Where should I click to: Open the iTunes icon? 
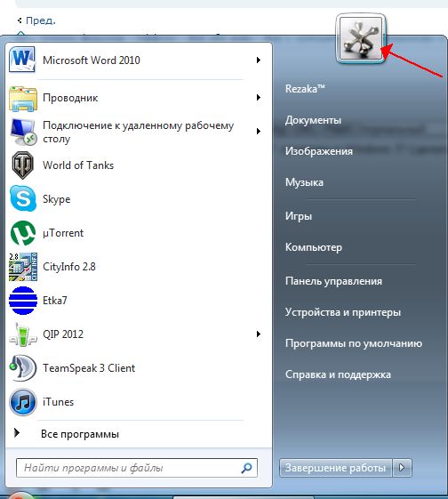click(22, 402)
